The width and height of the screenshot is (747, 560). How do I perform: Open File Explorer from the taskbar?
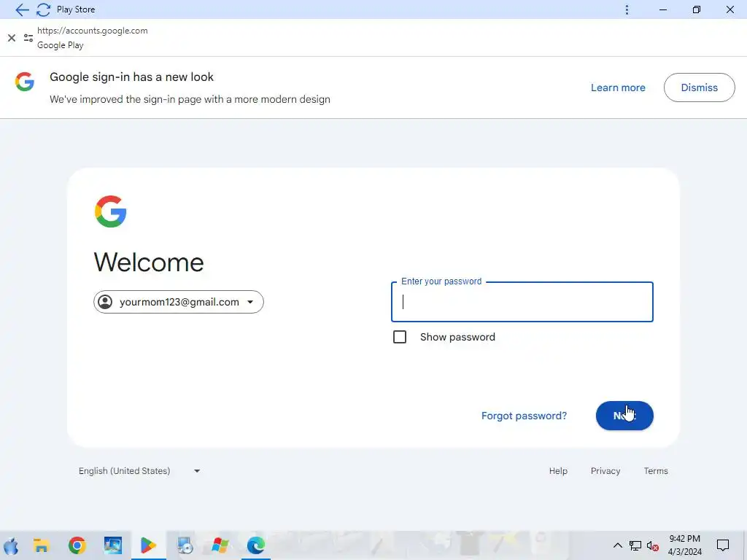(x=42, y=545)
